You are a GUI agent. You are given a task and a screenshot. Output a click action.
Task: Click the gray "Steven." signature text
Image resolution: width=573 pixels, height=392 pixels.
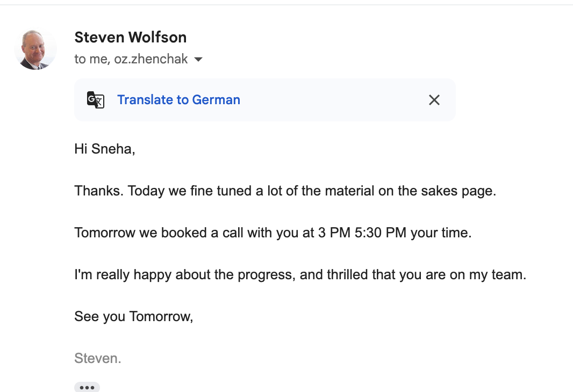[x=98, y=358]
